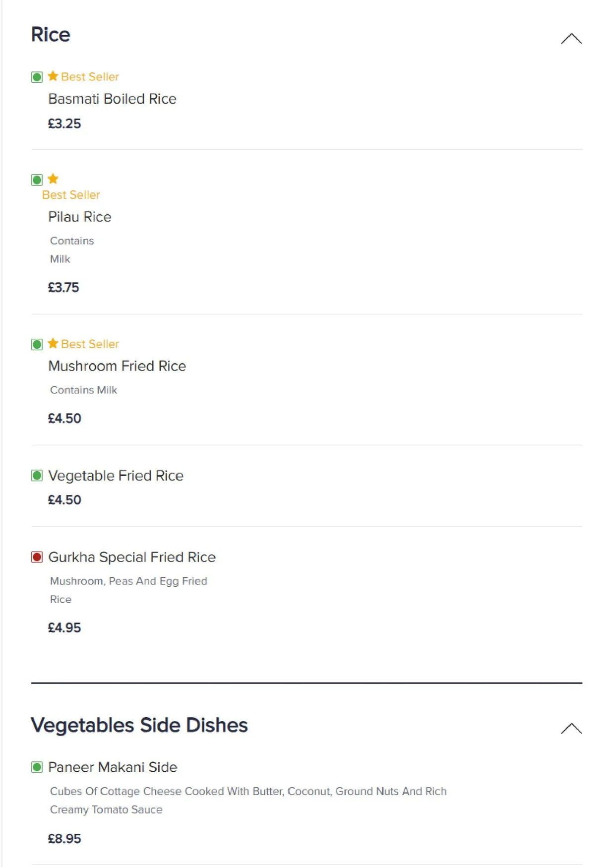This screenshot has height=867, width=616.
Task: Open Gurkha Special Fried Rice
Action: point(132,557)
